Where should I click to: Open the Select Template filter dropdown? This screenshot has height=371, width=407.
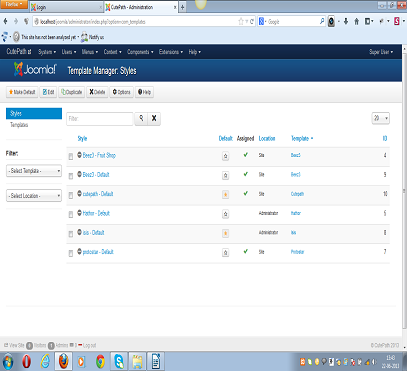(x=34, y=171)
